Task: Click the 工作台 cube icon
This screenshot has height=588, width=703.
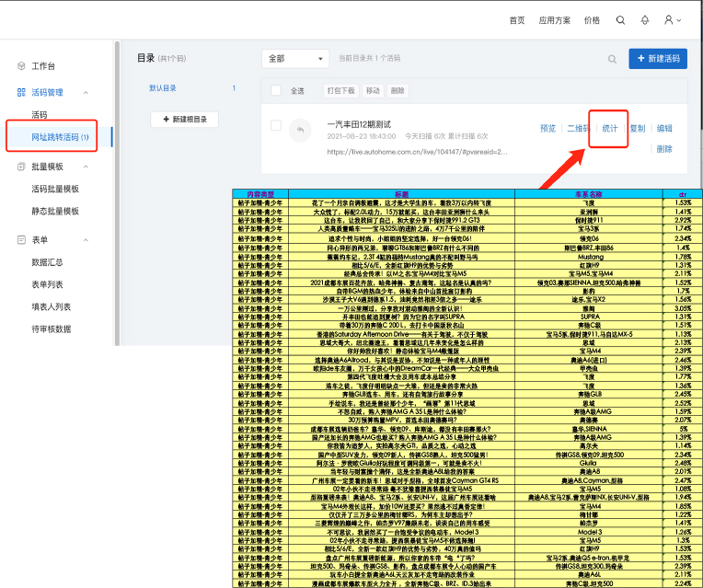Action: pyautogui.click(x=21, y=66)
